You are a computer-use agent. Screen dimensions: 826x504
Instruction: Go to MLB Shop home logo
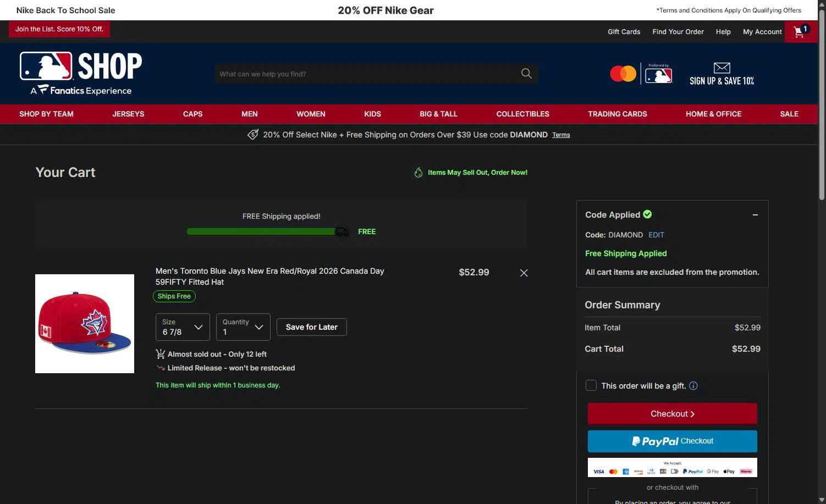(81, 74)
